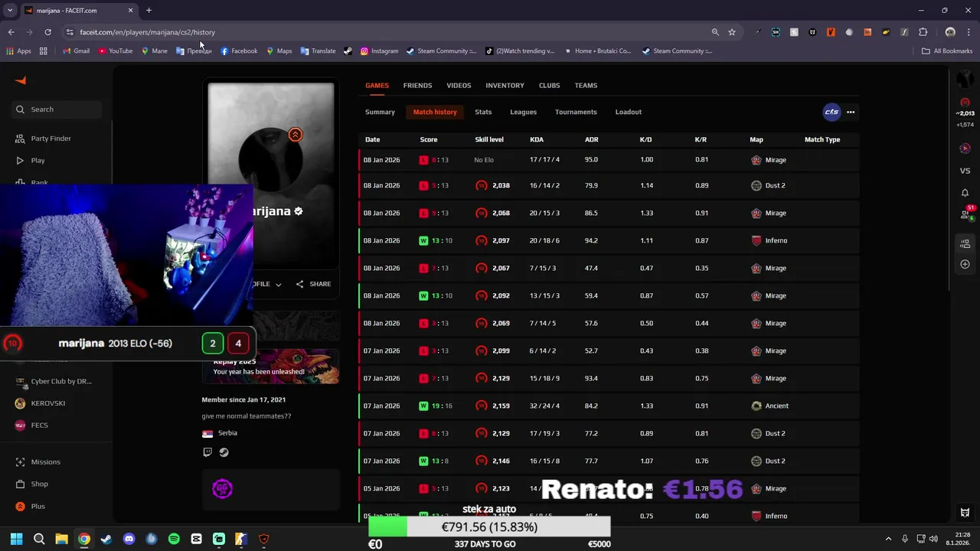Open FACEIT Plus from the sidebar

coord(30,506)
